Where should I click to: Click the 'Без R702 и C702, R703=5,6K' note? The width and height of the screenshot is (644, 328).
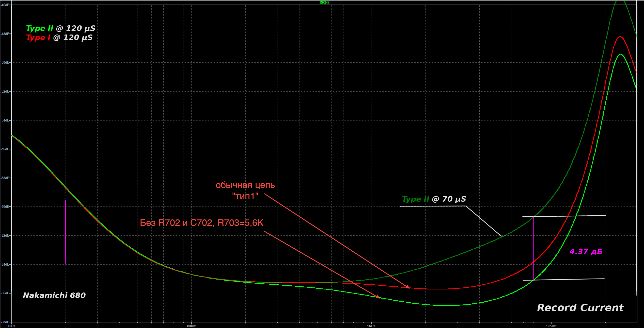(x=202, y=223)
